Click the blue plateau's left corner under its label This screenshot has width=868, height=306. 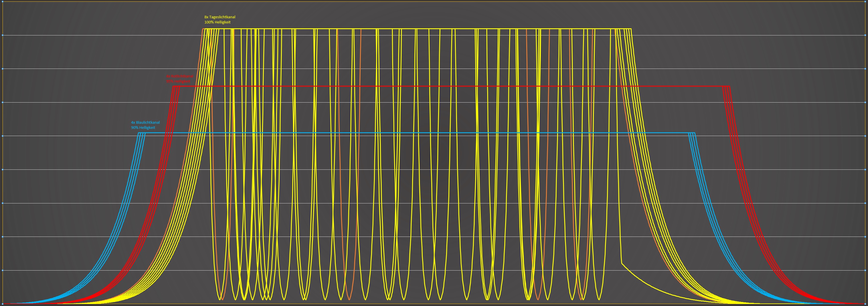(x=139, y=133)
